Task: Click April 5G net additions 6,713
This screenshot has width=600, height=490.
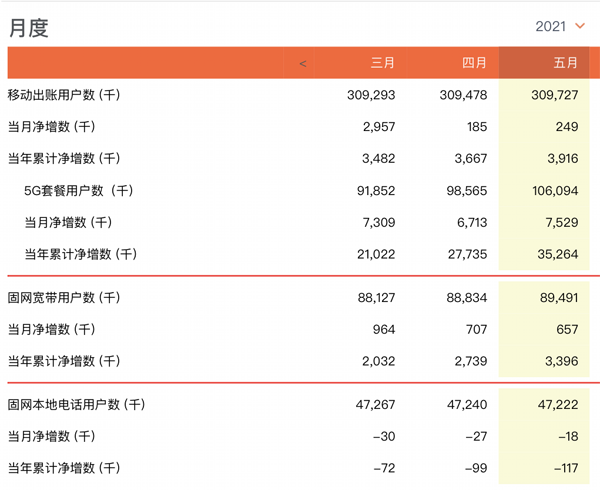Action: 472,222
